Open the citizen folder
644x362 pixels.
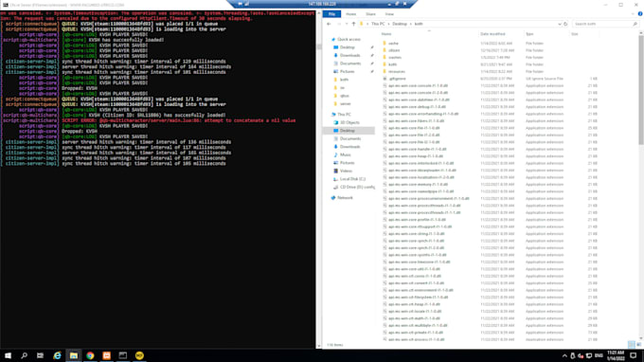point(394,50)
